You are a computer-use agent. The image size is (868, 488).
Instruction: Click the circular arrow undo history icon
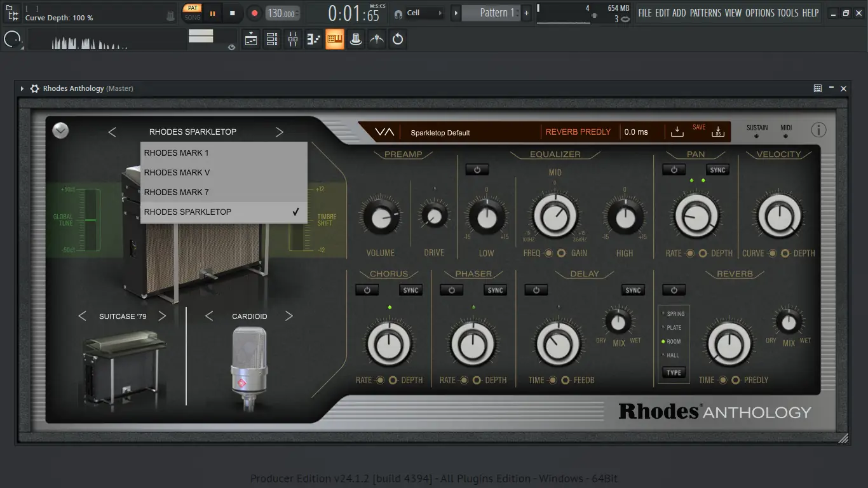(398, 39)
